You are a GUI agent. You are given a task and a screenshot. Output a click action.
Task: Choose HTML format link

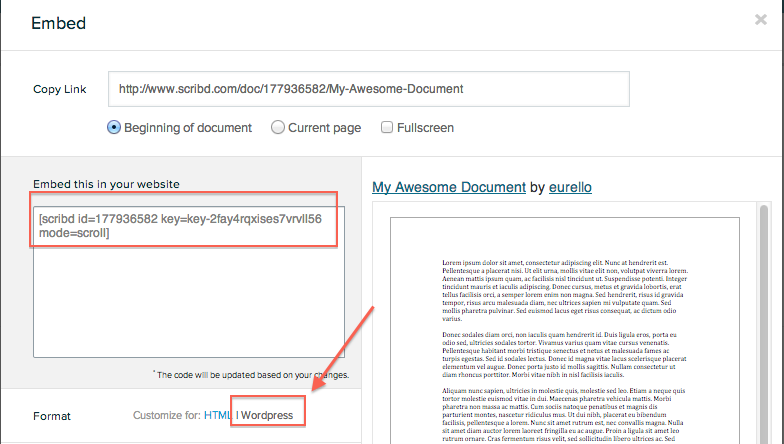point(218,416)
